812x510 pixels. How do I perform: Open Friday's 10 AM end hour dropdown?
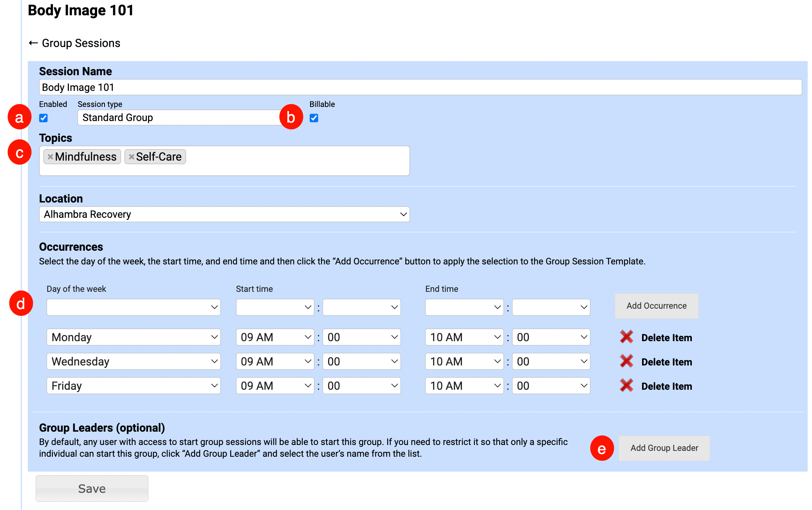pos(464,385)
